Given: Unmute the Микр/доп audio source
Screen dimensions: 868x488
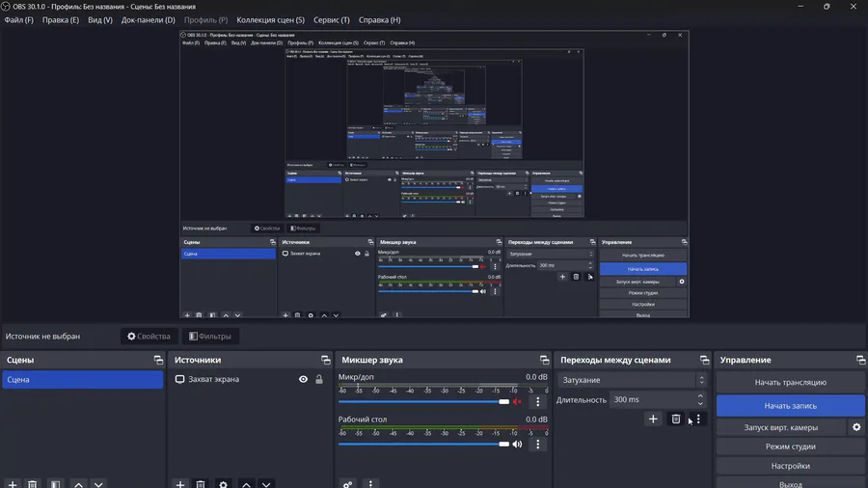Looking at the screenshot, I should [517, 402].
